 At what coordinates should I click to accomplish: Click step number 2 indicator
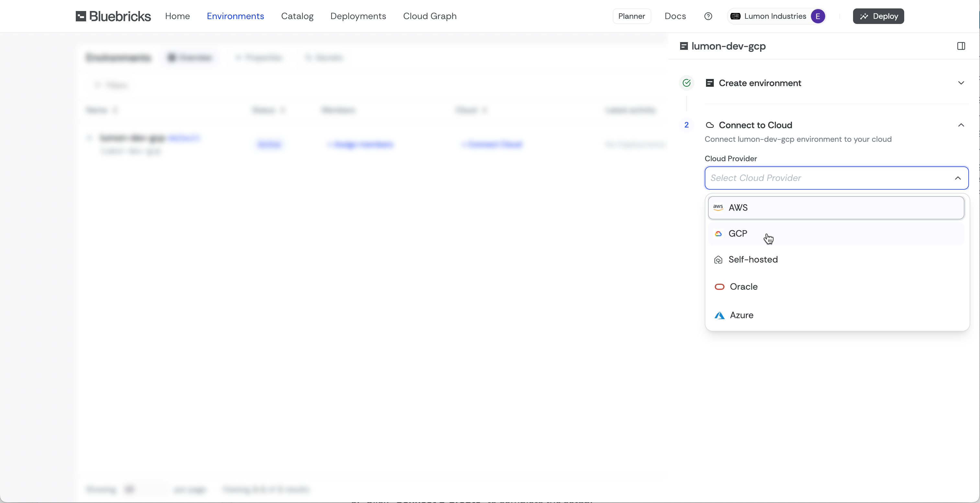pyautogui.click(x=686, y=125)
